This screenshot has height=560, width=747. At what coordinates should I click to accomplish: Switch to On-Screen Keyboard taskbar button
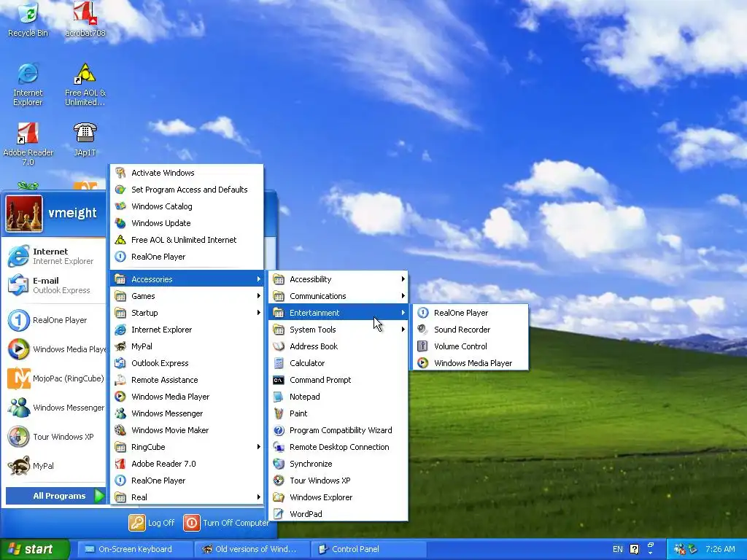coord(135,549)
